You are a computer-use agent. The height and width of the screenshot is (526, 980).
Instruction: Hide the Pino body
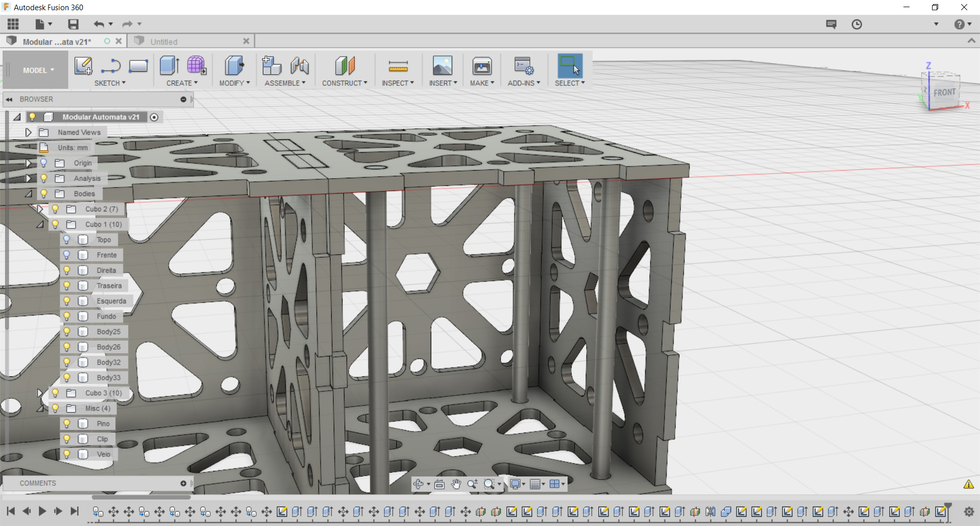coord(67,423)
